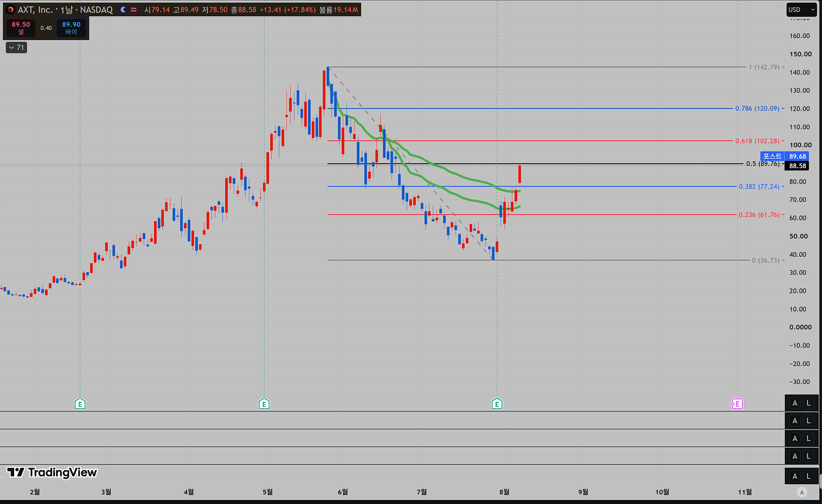Image resolution: width=822 pixels, height=504 pixels.
Task: Toggle log scale L in the fourth pane
Action: tap(808, 456)
